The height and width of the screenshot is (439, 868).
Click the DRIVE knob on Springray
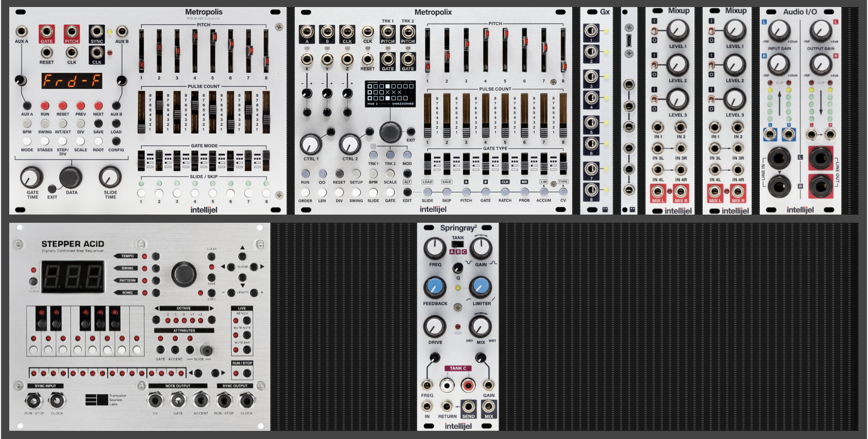click(435, 326)
